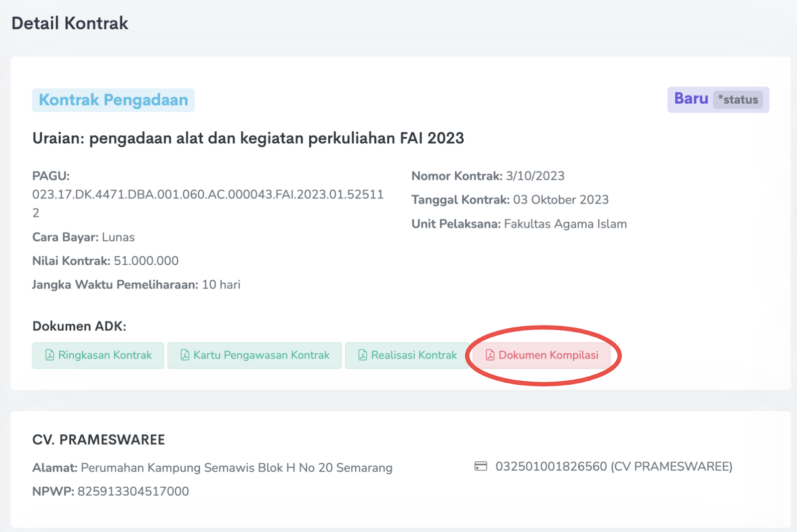The height and width of the screenshot is (532, 797).
Task: Click the PDF icon beside Dokumen Kompilasi
Action: [490, 355]
